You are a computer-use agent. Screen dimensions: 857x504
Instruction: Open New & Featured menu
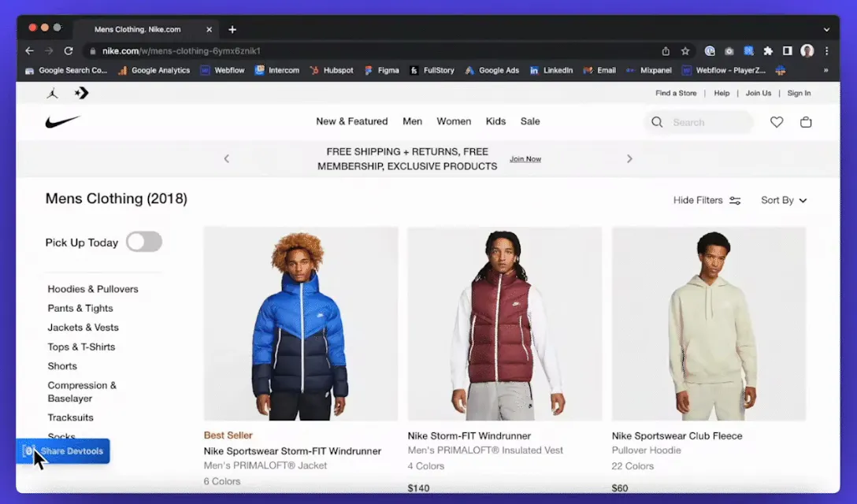pos(352,121)
